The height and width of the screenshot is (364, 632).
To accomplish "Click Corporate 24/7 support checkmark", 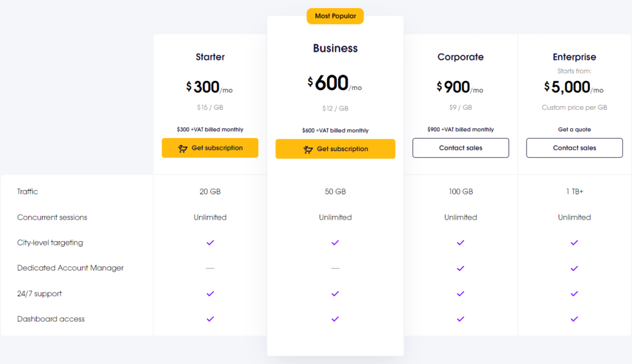I will coord(460,294).
